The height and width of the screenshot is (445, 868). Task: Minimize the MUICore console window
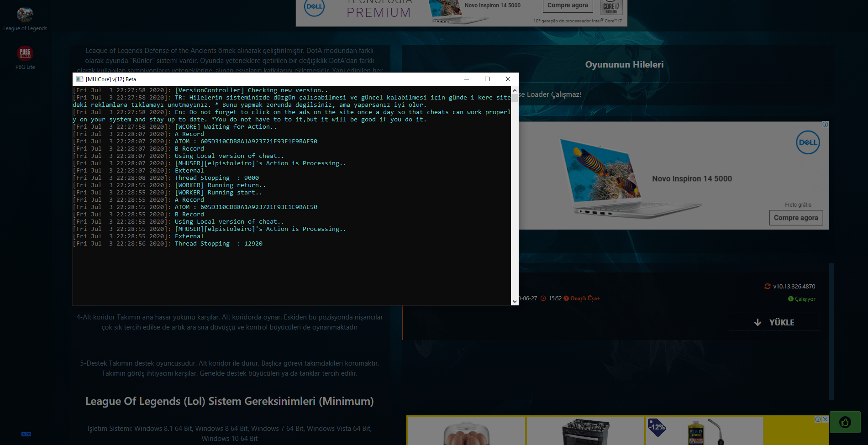[467, 79]
